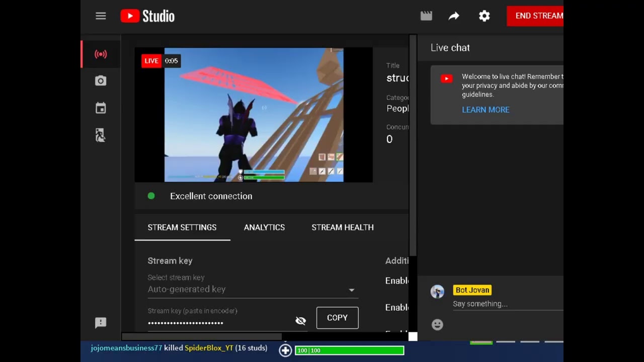Image resolution: width=644 pixels, height=362 pixels.
Task: Click the Bot Jovan name badge
Action: point(472,290)
